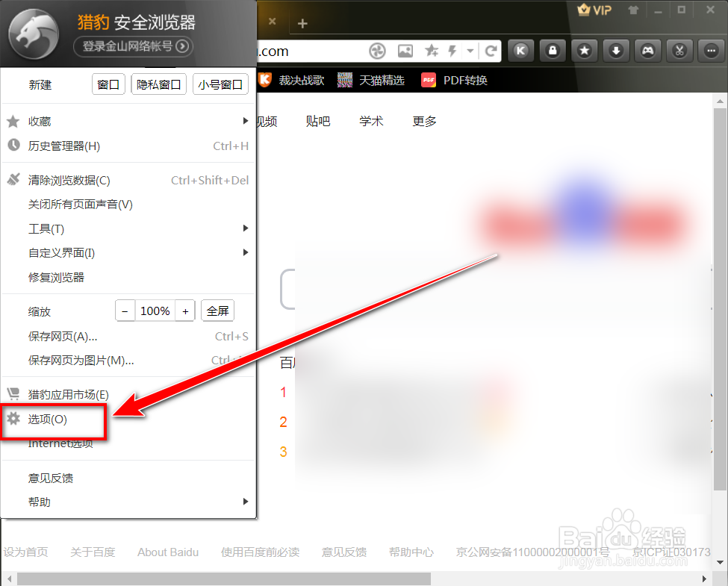Click the 设为首页 footer link
The width and height of the screenshot is (728, 586).
click(x=26, y=552)
